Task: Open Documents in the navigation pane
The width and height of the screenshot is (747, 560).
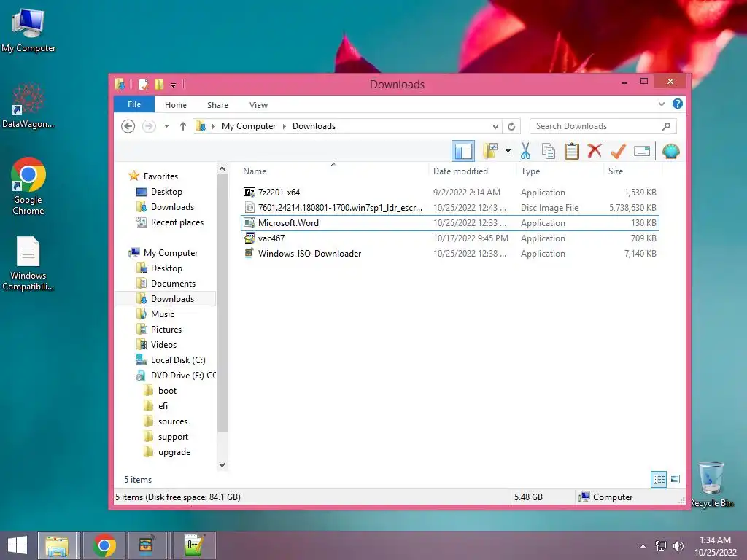Action: (x=173, y=284)
